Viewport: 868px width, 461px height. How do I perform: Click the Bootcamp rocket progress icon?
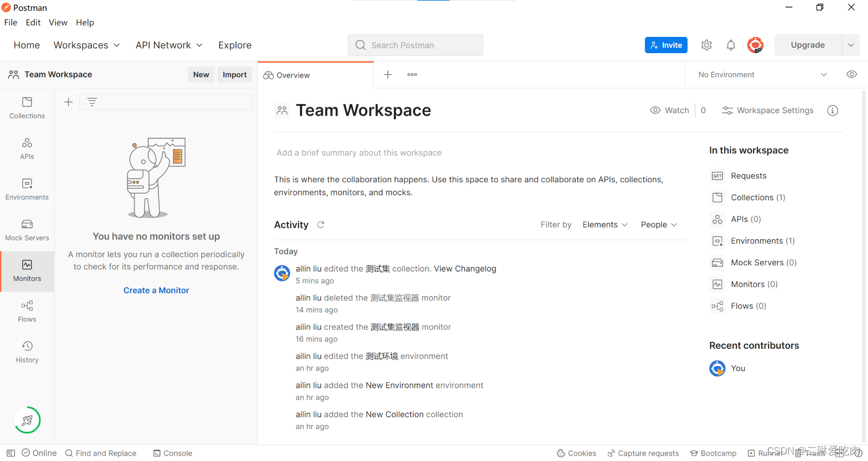click(27, 420)
